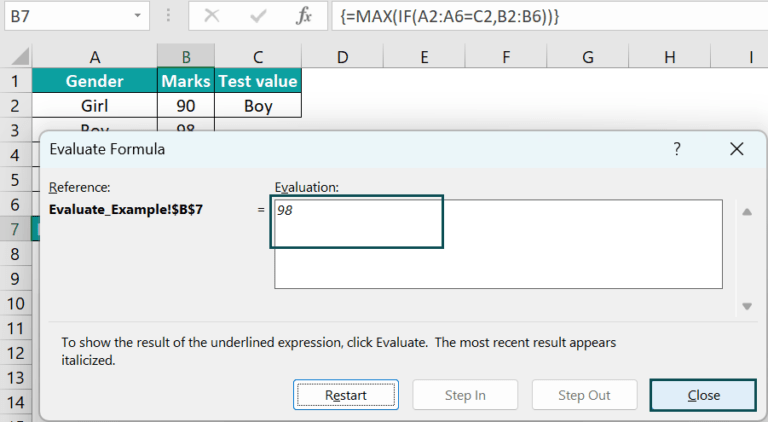Select column F header

click(x=506, y=57)
